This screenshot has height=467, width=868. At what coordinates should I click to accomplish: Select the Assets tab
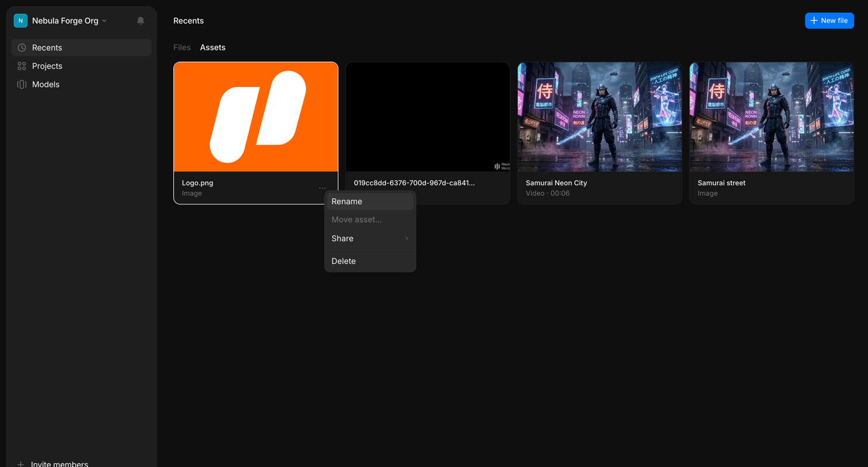pos(212,48)
